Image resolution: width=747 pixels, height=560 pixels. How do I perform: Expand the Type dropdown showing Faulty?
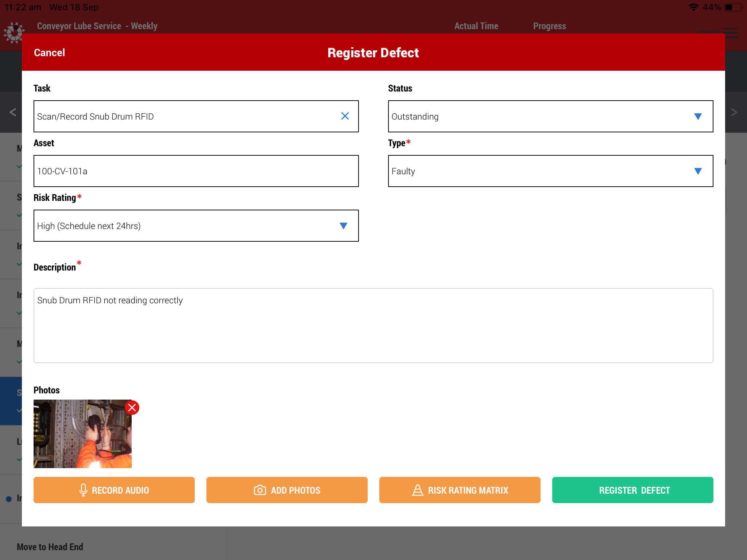click(550, 171)
